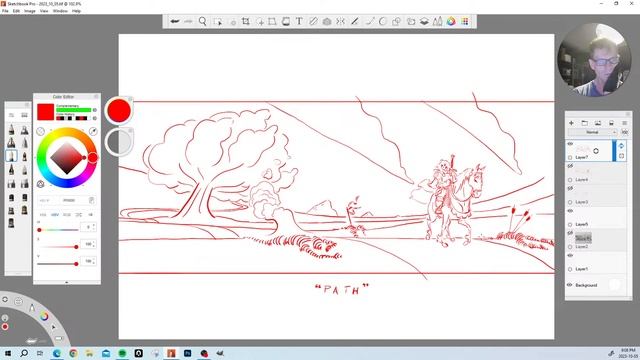Add a new layer with plus icon

571,123
